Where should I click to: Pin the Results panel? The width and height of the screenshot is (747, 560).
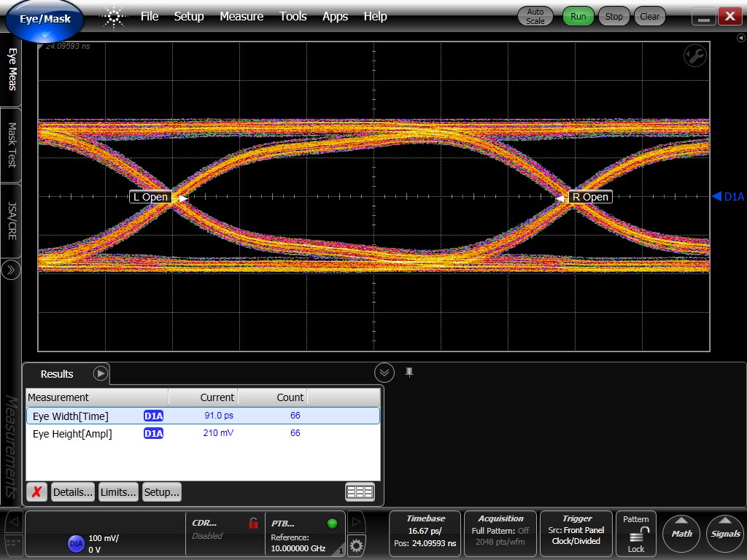tap(409, 372)
